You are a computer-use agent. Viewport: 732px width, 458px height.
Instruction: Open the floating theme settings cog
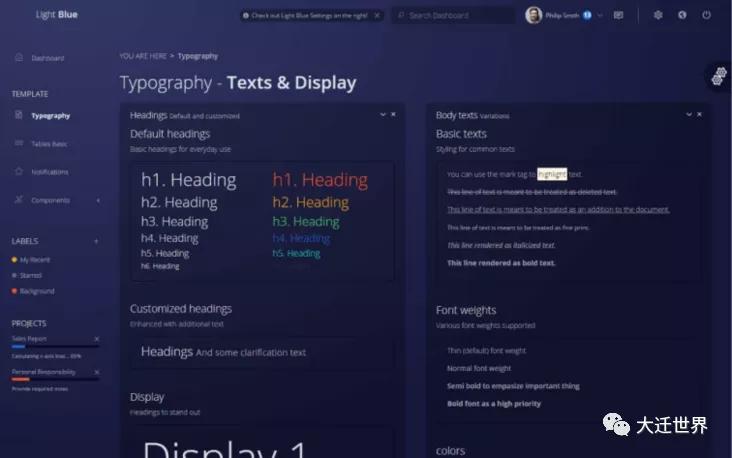[718, 76]
